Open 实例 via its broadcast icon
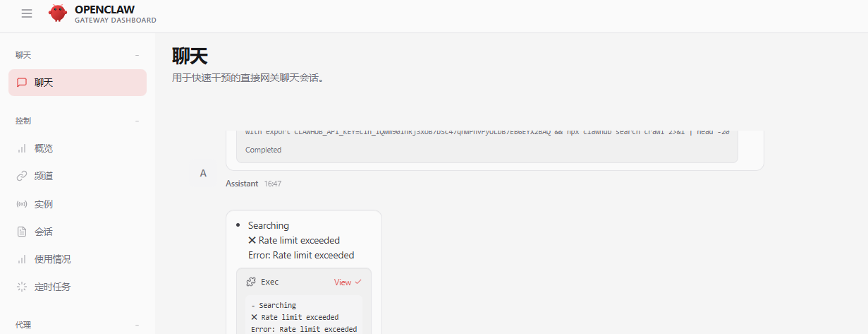 [x=22, y=204]
